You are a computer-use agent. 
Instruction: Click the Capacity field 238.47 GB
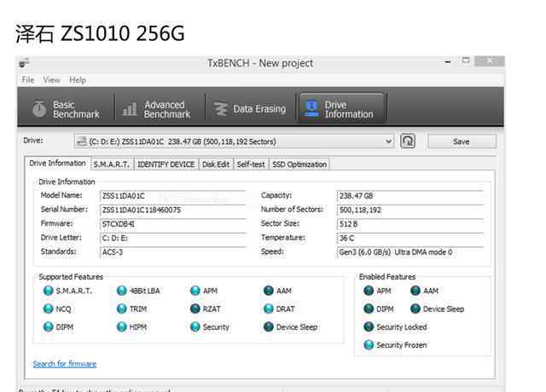pyautogui.click(x=410, y=196)
